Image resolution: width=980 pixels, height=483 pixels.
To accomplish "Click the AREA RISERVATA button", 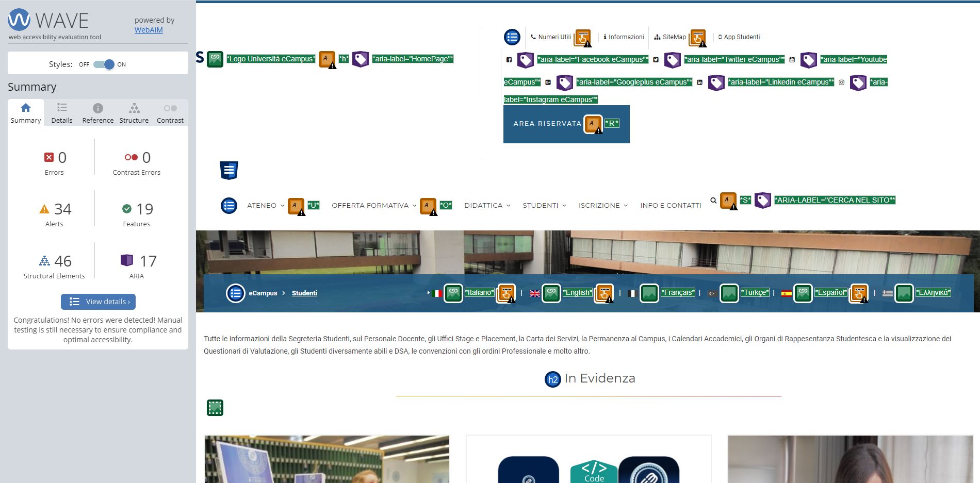I will 566,124.
